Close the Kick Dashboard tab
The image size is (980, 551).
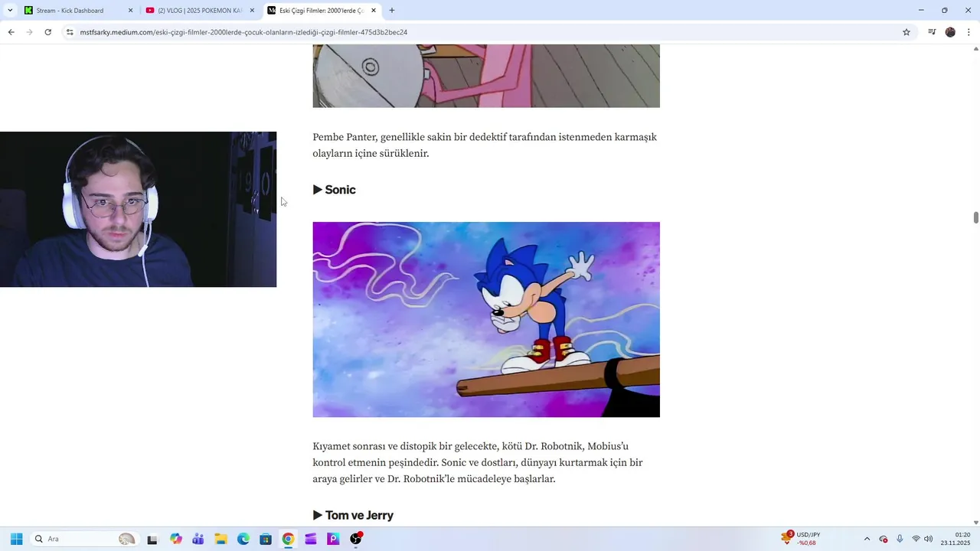[x=130, y=11]
